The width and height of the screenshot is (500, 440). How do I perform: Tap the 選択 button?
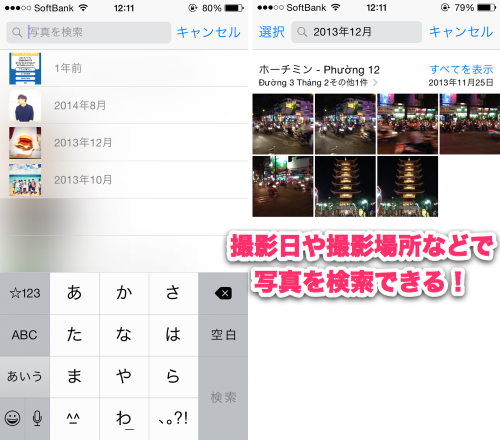[x=272, y=32]
